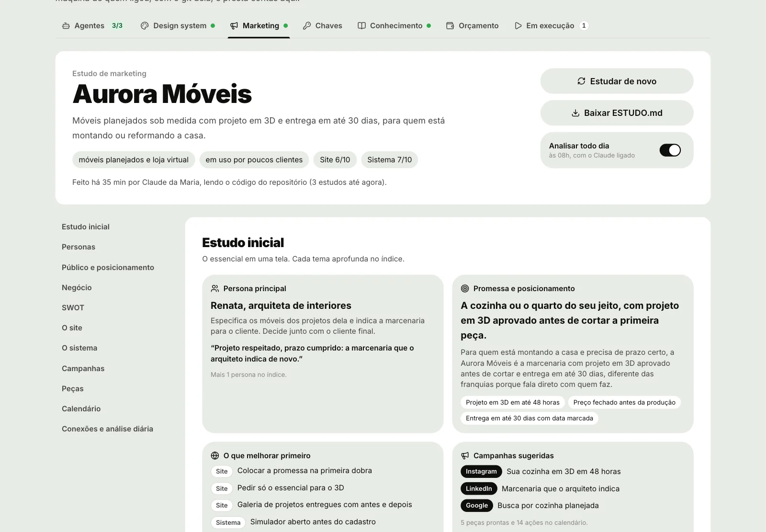Viewport: 766px width, 532px height.
Task: Click the Estudar de novo button
Action: click(x=617, y=81)
